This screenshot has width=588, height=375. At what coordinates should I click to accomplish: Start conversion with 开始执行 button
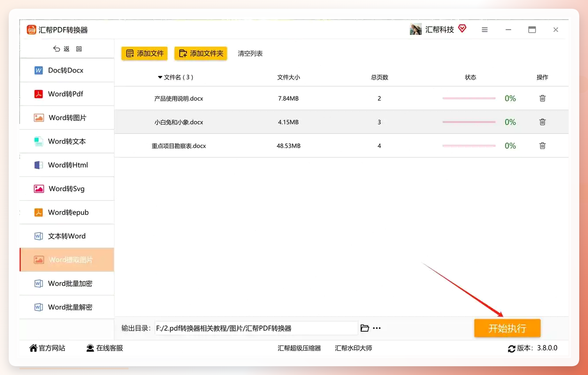point(507,328)
